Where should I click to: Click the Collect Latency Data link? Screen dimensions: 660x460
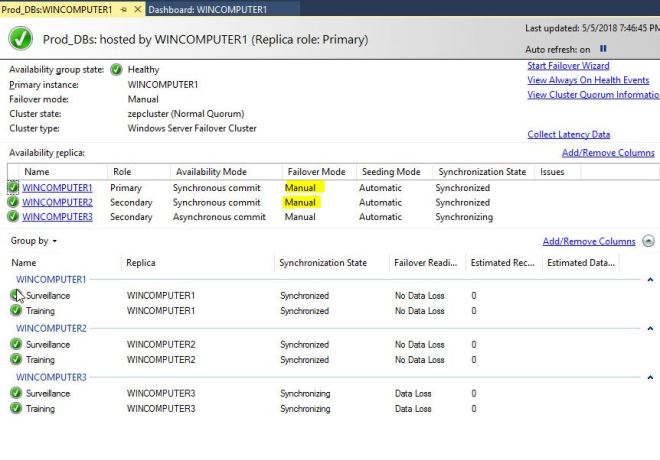click(568, 134)
